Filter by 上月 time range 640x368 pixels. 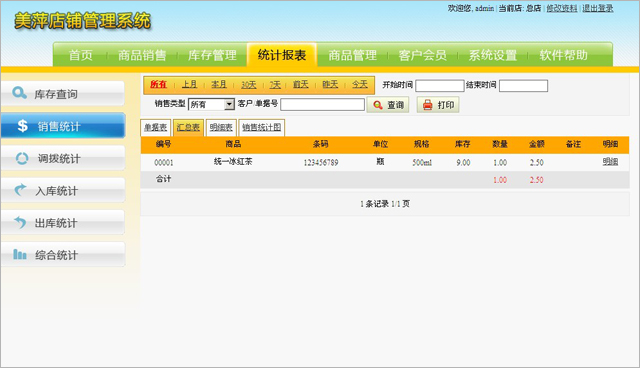[x=189, y=84]
